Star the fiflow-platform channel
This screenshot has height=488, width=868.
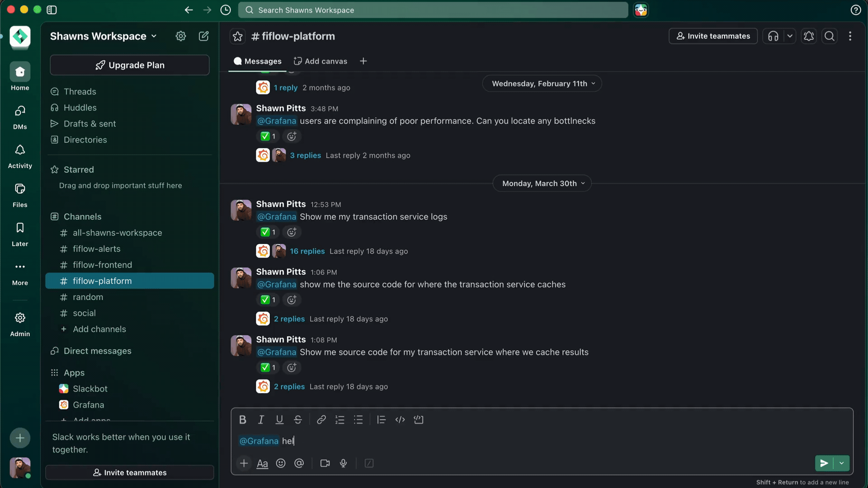pos(237,36)
